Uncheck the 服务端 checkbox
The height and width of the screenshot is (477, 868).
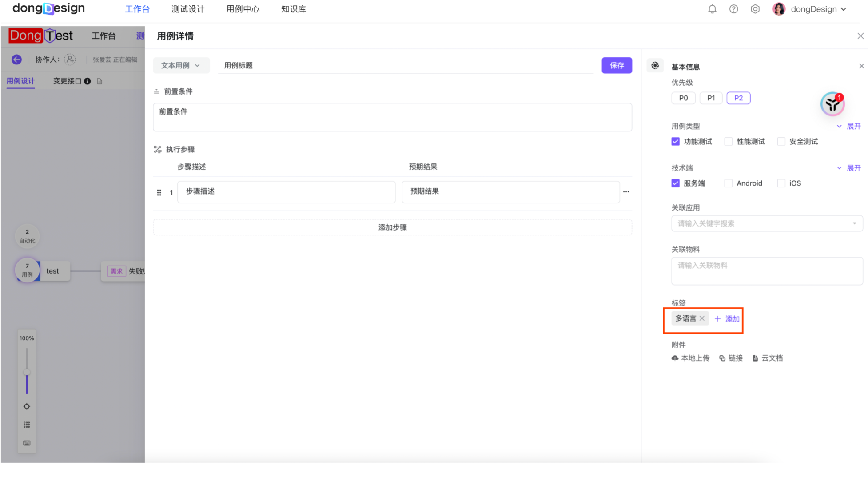pos(675,183)
